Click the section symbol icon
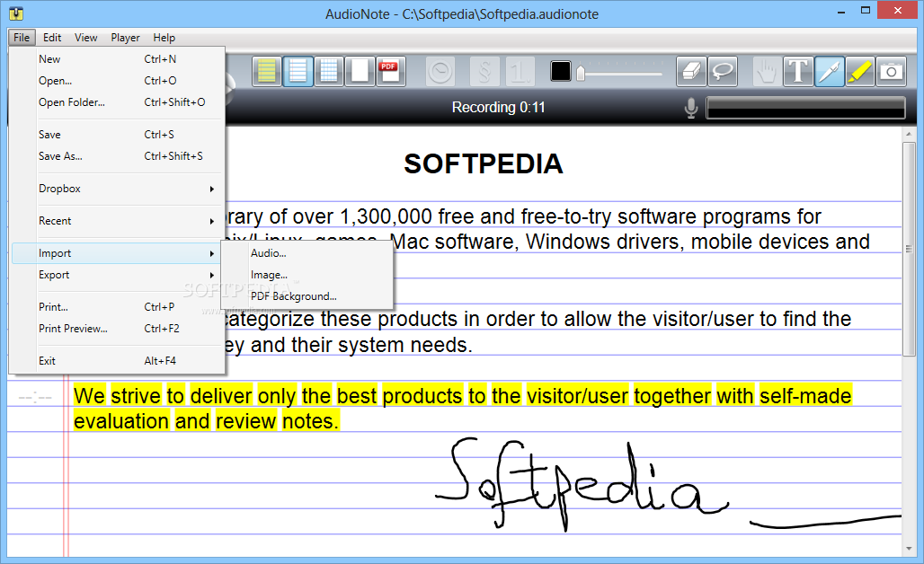924x564 pixels. click(484, 72)
